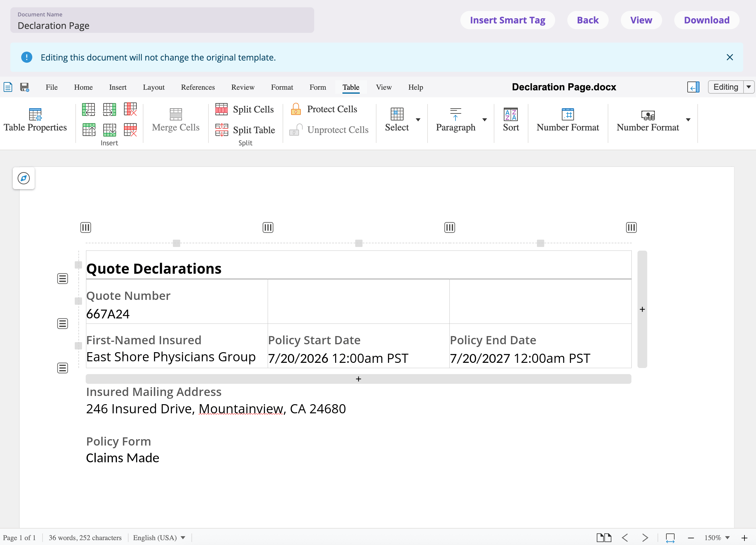This screenshot has width=756, height=545.
Task: Insert row above
Action: [89, 130]
